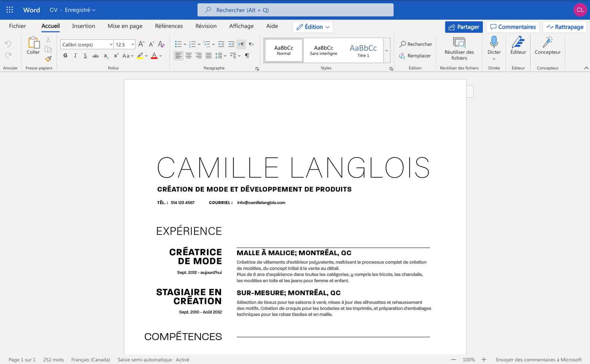Open the Aide tab
This screenshot has width=590, height=364.
tap(272, 26)
